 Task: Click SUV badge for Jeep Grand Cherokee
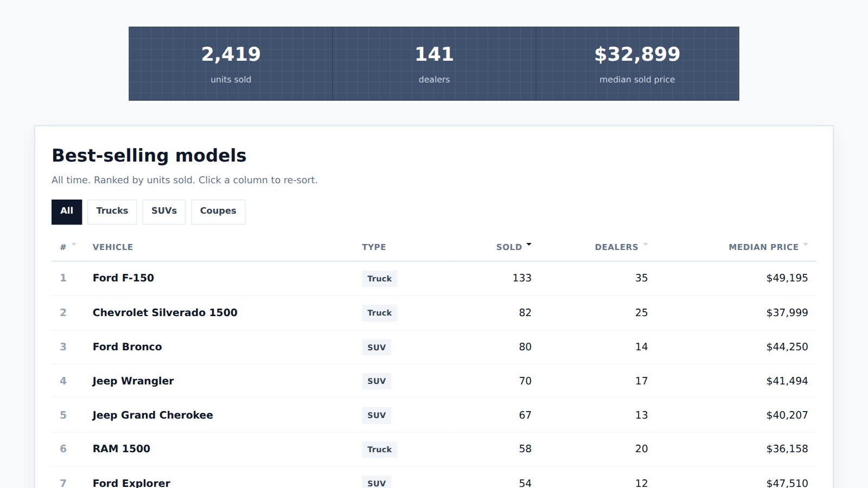tap(376, 415)
